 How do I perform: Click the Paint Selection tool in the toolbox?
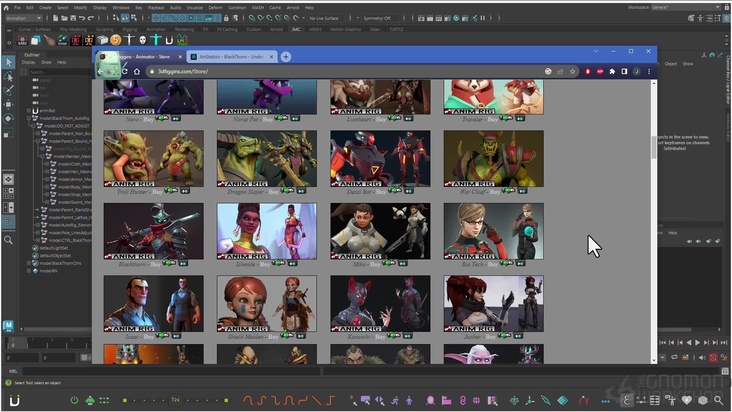pyautogui.click(x=9, y=90)
